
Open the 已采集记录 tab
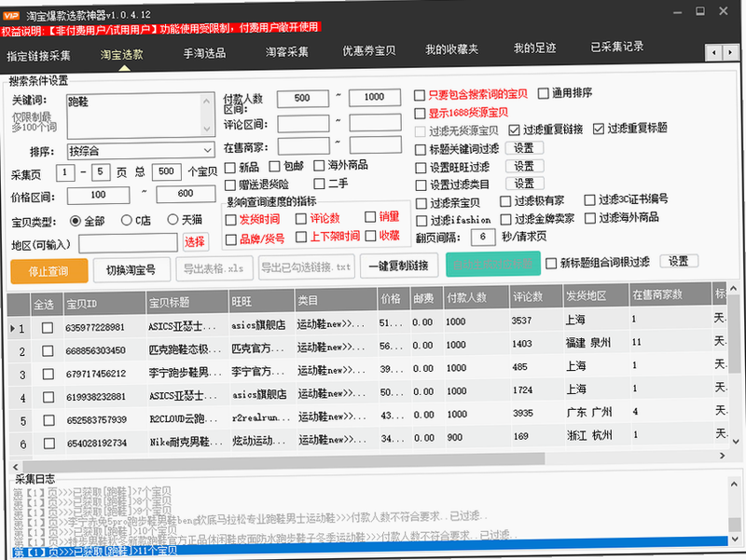pos(617,46)
